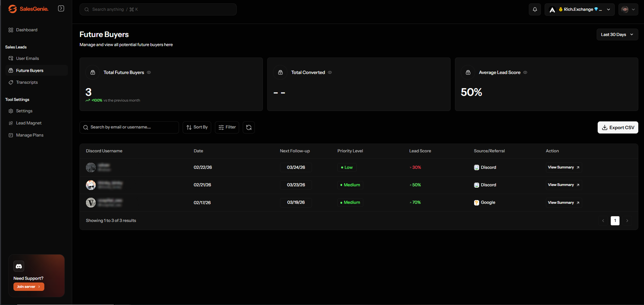Click the search by email field
The width and height of the screenshot is (644, 305).
[129, 127]
